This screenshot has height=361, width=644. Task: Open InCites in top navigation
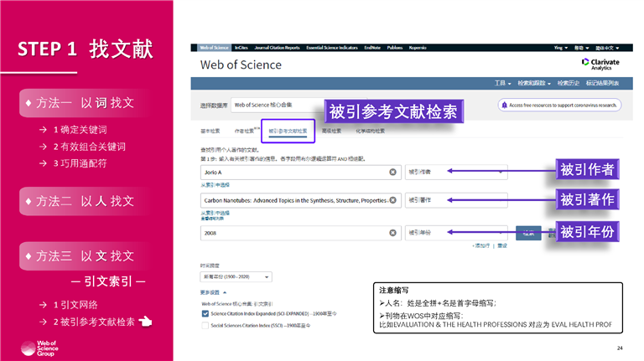[x=241, y=48]
